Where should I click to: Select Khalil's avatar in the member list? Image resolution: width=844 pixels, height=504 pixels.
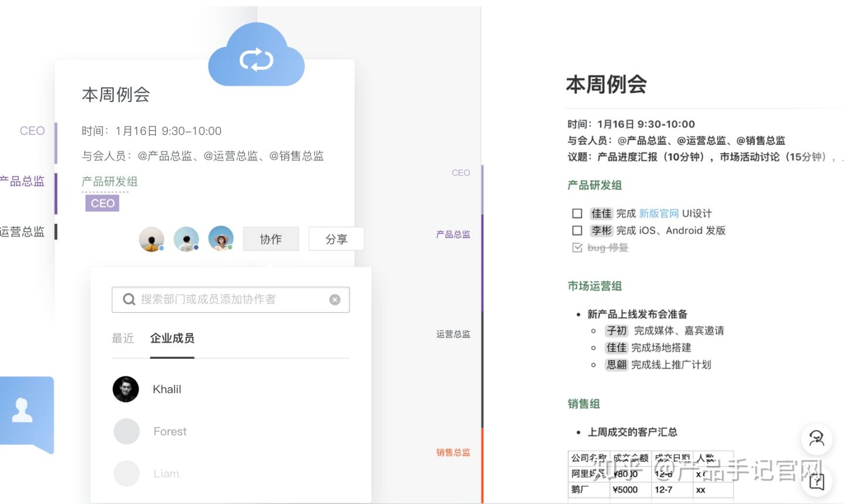tap(126, 389)
